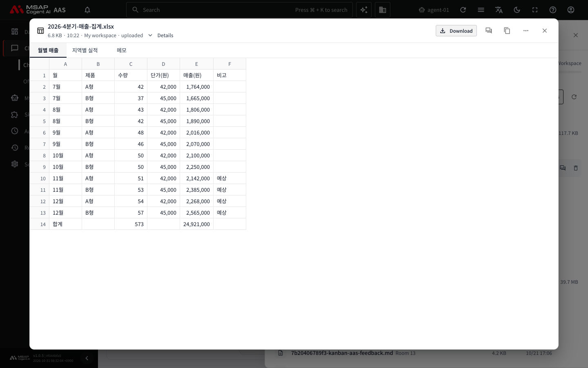Click the Download button
588x368 pixels.
coord(456,31)
